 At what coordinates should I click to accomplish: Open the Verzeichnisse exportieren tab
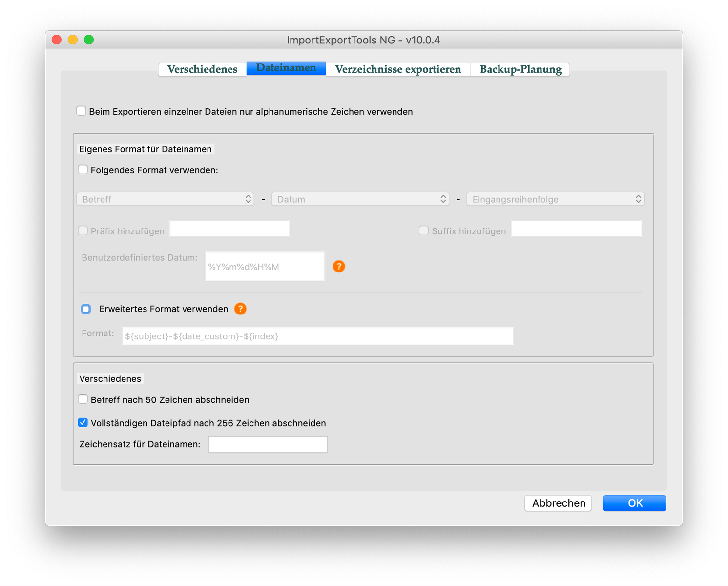[x=398, y=69]
